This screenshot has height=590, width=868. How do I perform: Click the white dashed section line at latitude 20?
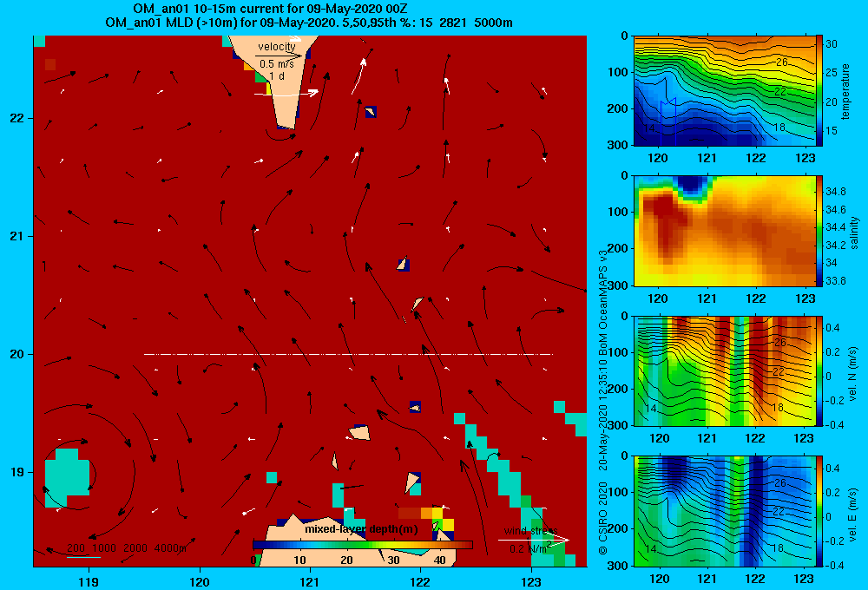348,354
